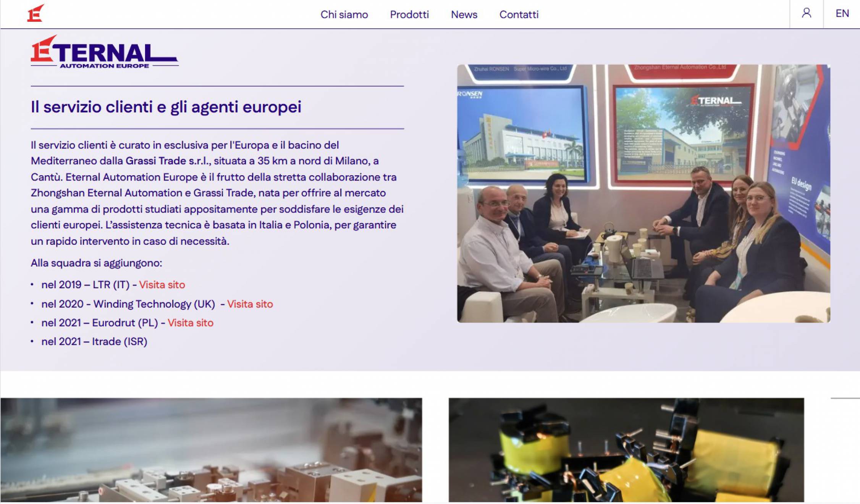Click the text 'nel 2020 - Winding Technology (UK)'
860x504 pixels.
click(x=128, y=304)
